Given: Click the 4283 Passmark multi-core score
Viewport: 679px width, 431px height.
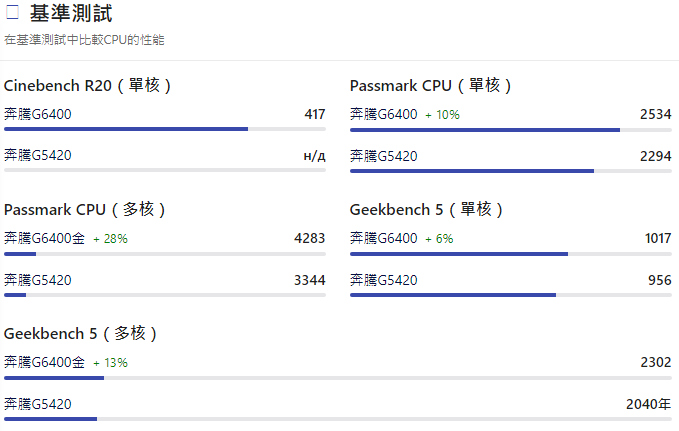Looking at the screenshot, I should [309, 238].
